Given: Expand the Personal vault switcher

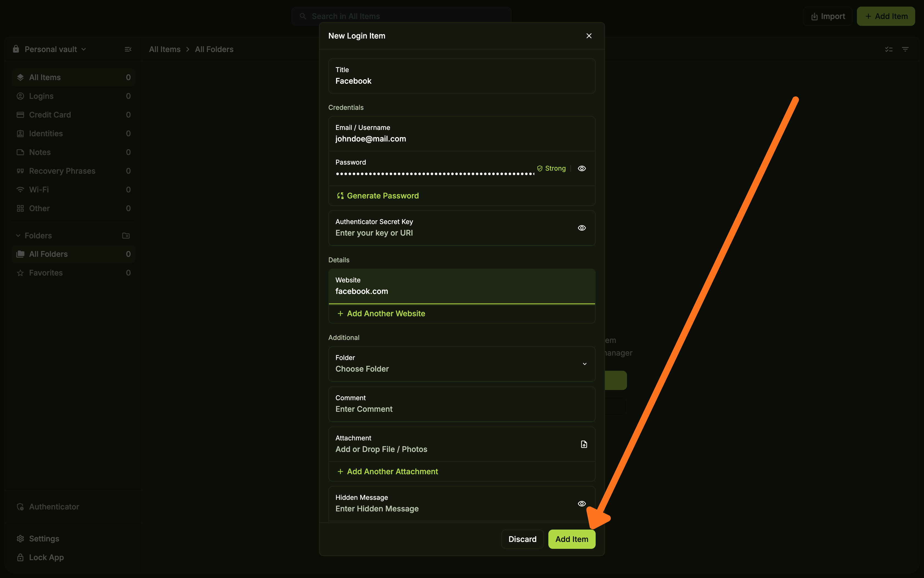Looking at the screenshot, I should [x=84, y=49].
